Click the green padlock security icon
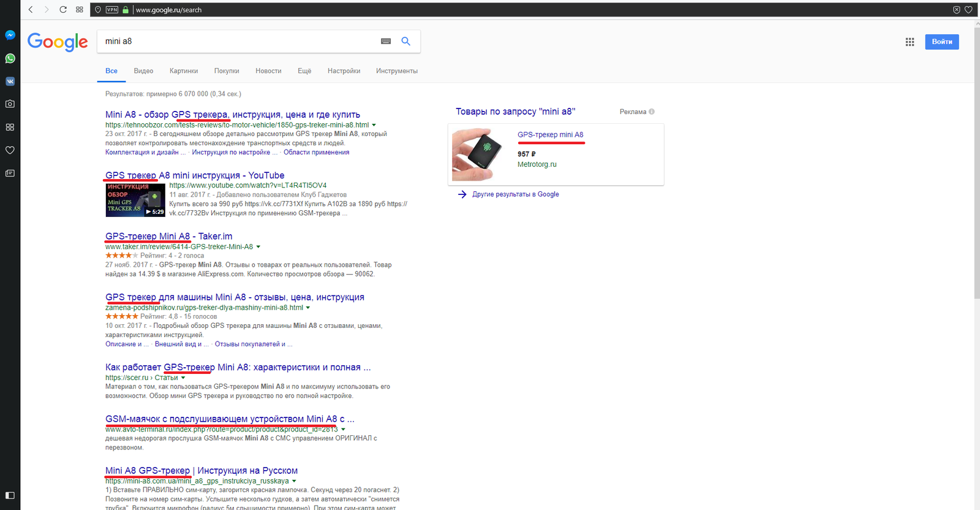 (126, 10)
